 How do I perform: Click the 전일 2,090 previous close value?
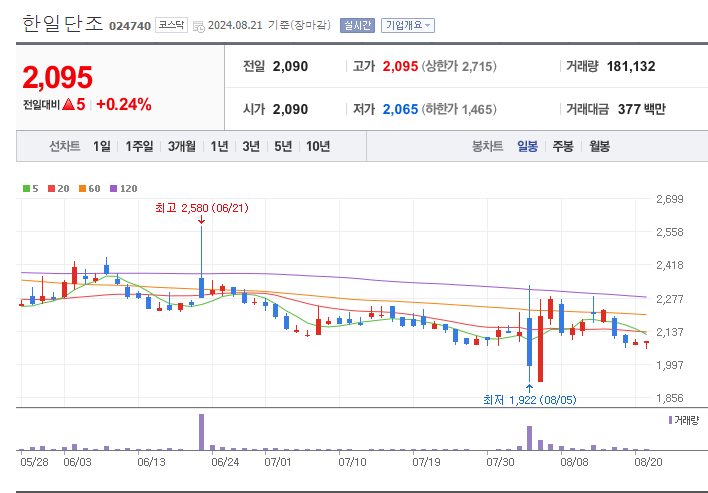[x=290, y=66]
